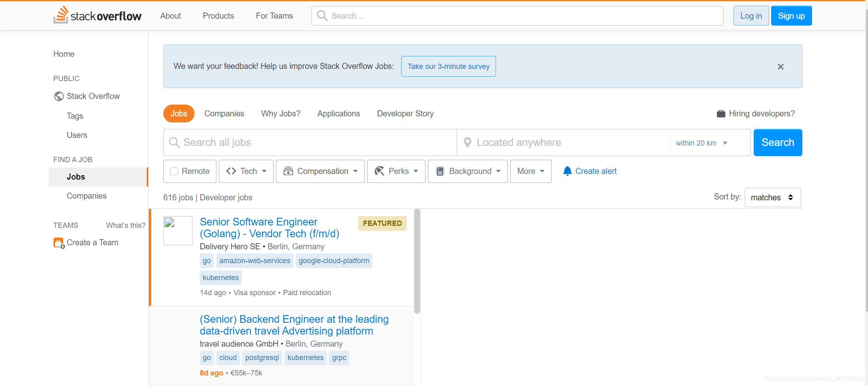Image resolution: width=868 pixels, height=386 pixels.
Task: Click the go tag under travel audience
Action: [207, 358]
